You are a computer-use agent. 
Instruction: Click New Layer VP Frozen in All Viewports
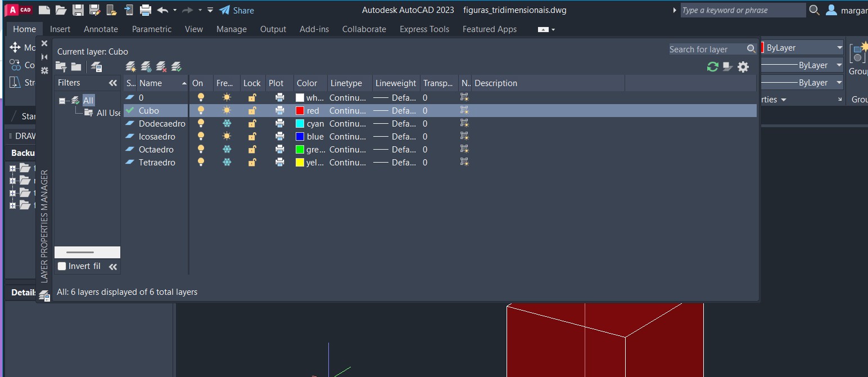pyautogui.click(x=146, y=67)
